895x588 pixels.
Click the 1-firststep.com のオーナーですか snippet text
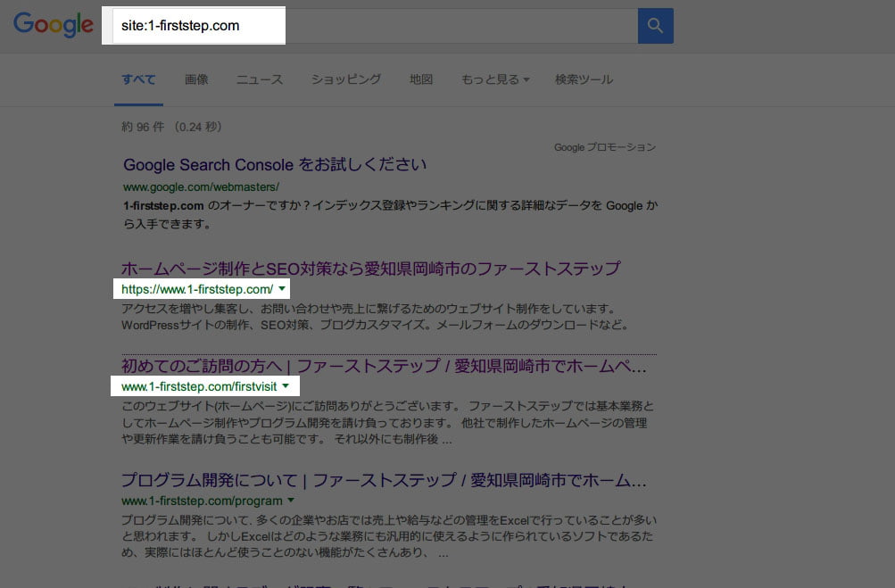391,214
